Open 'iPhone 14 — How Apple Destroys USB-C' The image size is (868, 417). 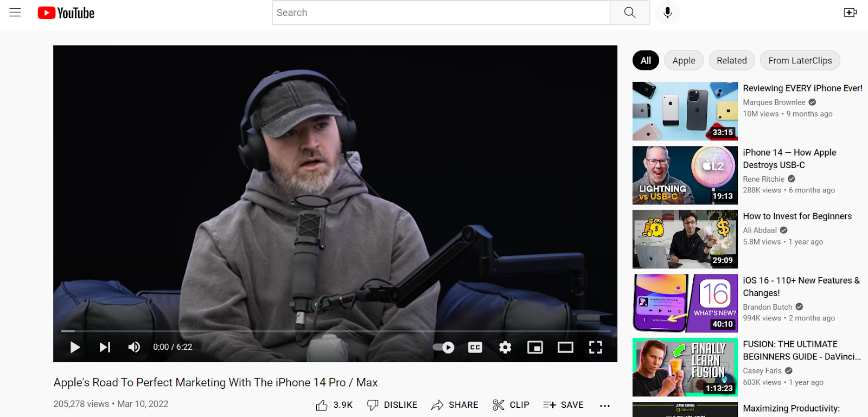coord(790,158)
